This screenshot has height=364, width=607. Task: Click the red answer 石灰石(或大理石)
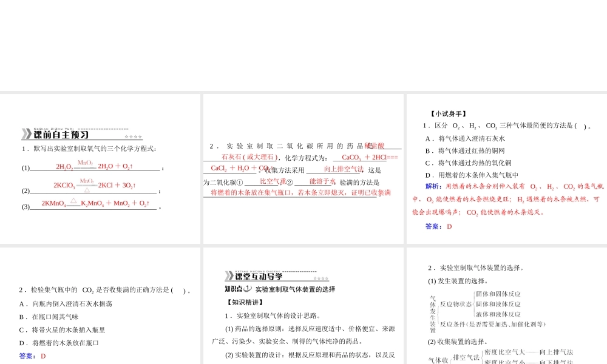point(249,157)
